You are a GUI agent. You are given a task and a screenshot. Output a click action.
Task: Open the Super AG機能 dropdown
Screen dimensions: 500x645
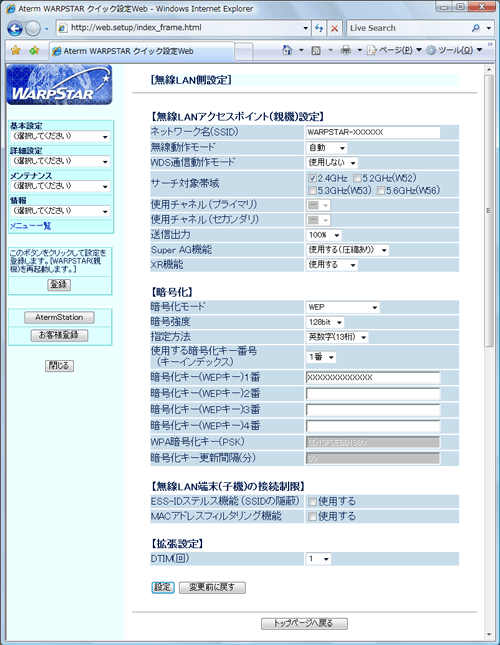pyautogui.click(x=347, y=250)
